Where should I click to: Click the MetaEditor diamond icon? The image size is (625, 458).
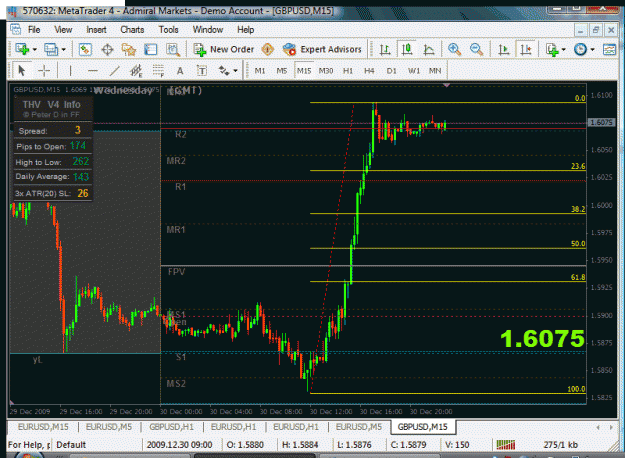point(268,49)
